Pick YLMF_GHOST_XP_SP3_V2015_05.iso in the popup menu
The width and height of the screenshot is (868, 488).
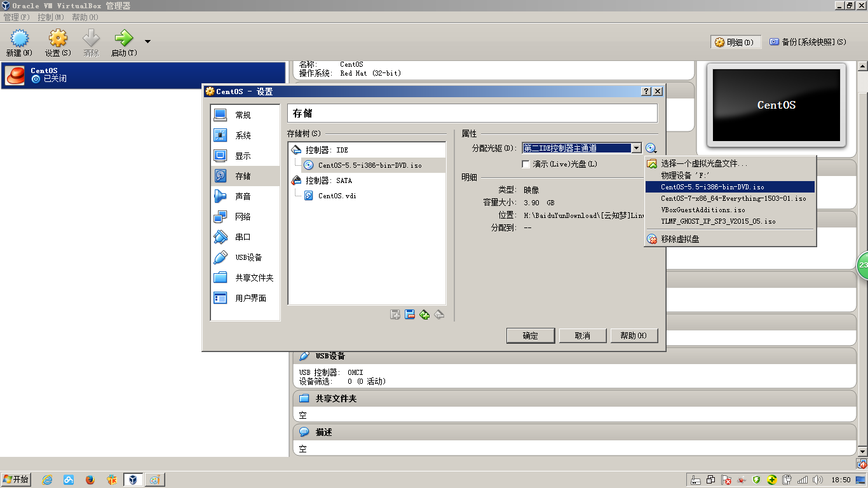tap(729, 221)
